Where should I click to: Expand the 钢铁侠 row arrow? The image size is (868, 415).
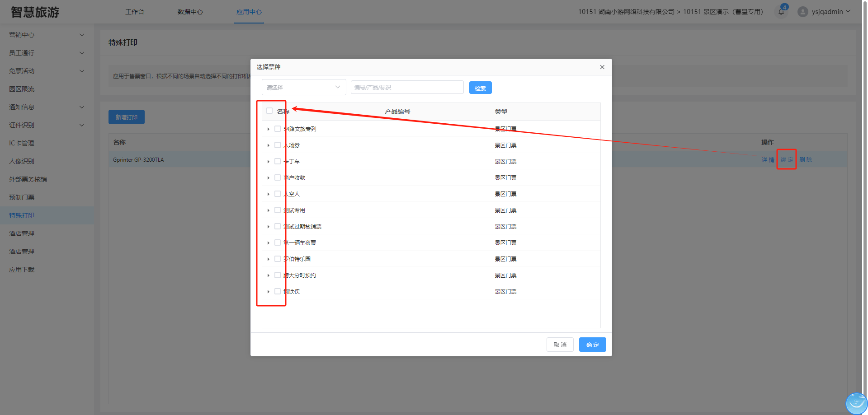[269, 292]
